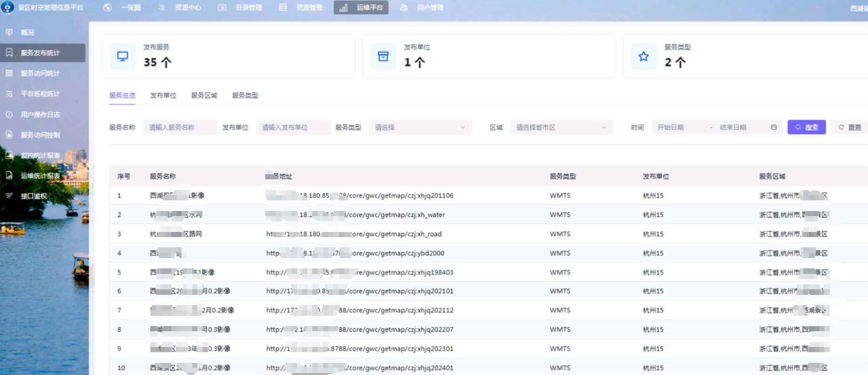
Task: Click the 服务区域 column header
Action: coord(772,176)
